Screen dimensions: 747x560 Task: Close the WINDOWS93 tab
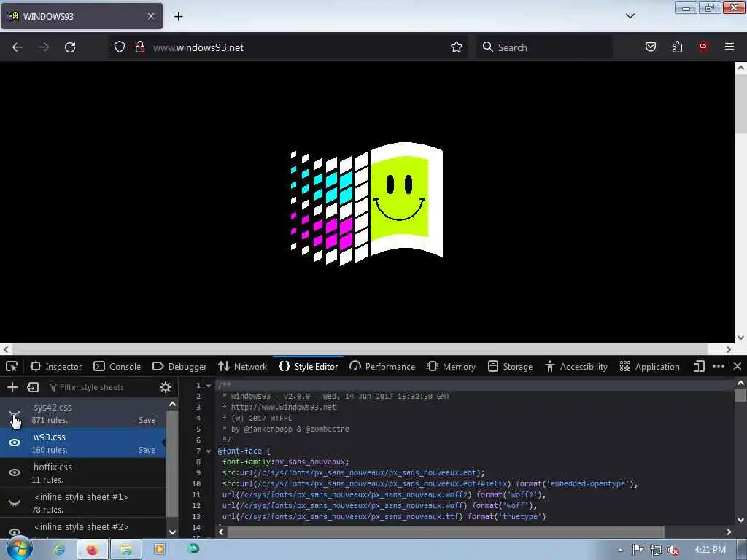[150, 16]
